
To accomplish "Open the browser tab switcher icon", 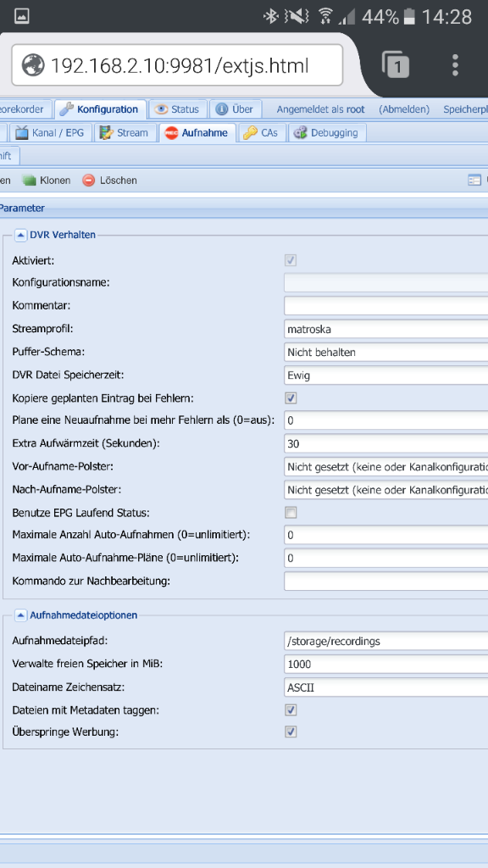I will tap(396, 65).
